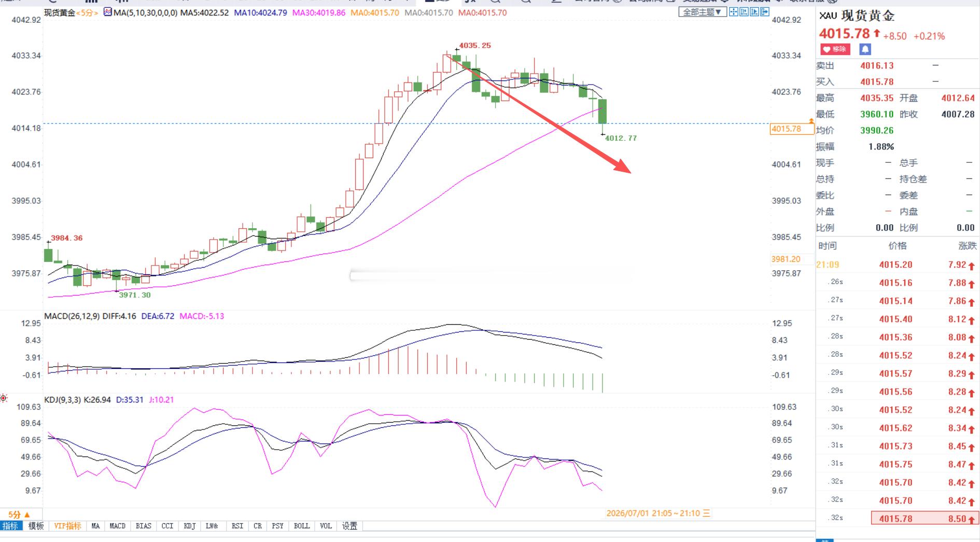Screen dimensions: 980x542
Task: Open the VIP指标 tab
Action: (68, 526)
